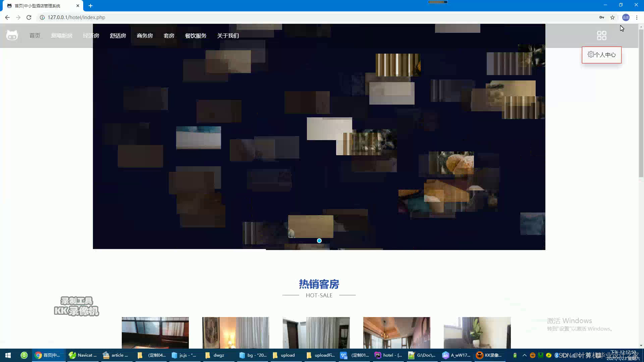Open 关于我们 nav item
Viewport: 644px width, 362px height.
[x=228, y=36]
